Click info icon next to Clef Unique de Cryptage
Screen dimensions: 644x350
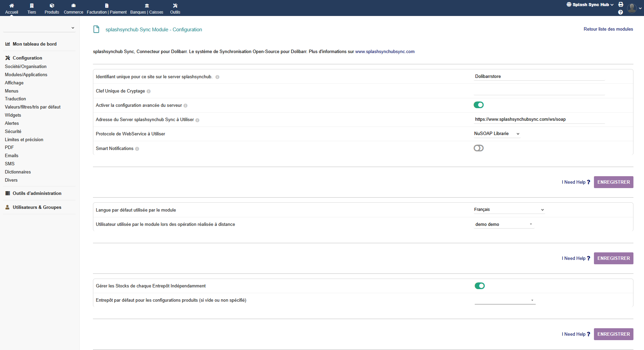tap(148, 91)
